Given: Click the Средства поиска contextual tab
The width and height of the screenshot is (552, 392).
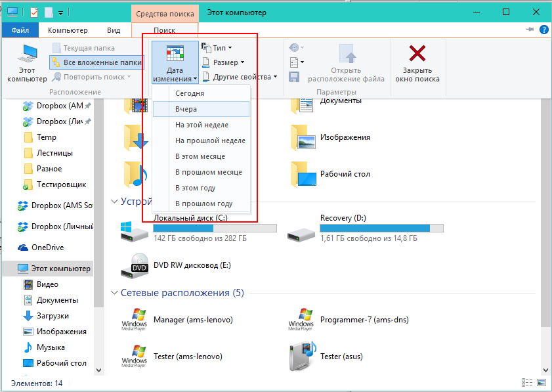Looking at the screenshot, I should coord(165,14).
